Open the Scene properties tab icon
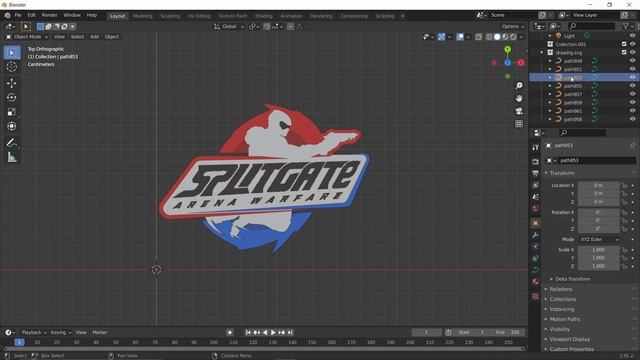The height and width of the screenshot is (360, 640). click(536, 197)
